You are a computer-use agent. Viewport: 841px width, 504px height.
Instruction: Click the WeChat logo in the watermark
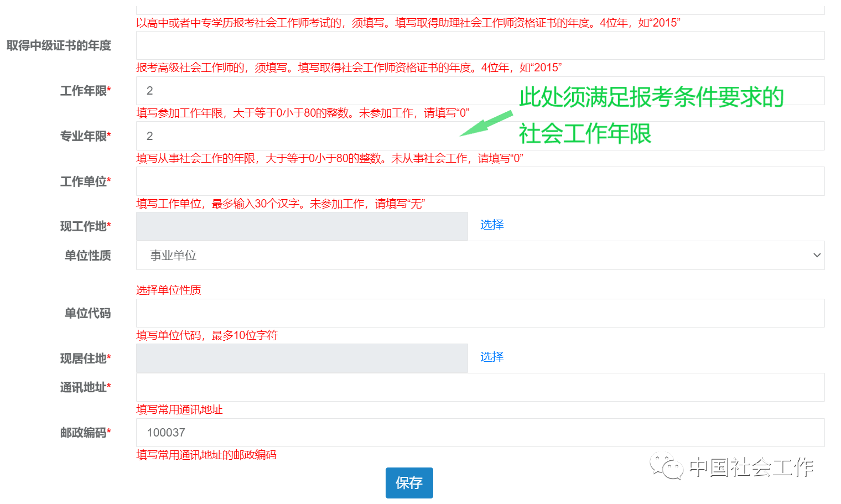(666, 466)
